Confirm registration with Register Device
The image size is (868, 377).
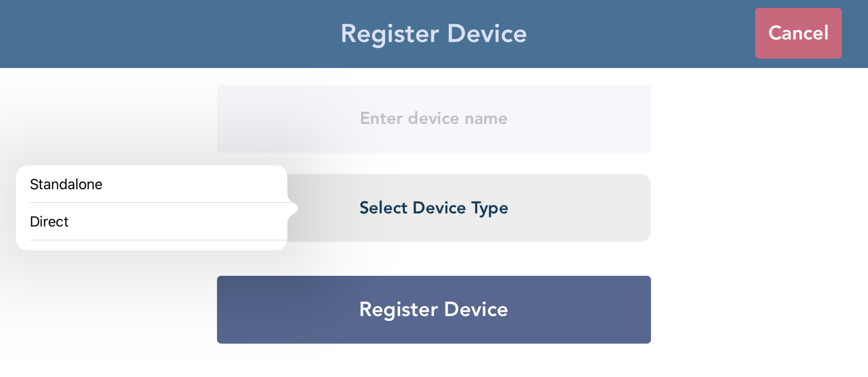pos(434,309)
